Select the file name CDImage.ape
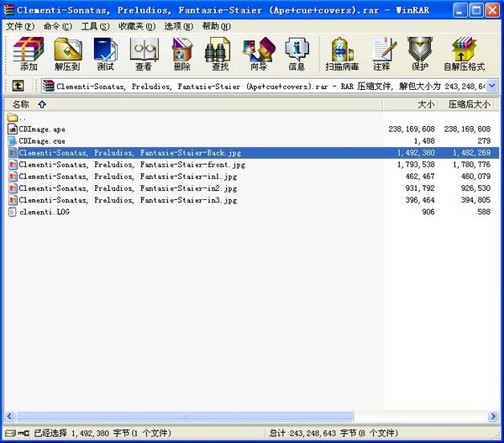Screen dimensions: 504x443 pos(42,129)
